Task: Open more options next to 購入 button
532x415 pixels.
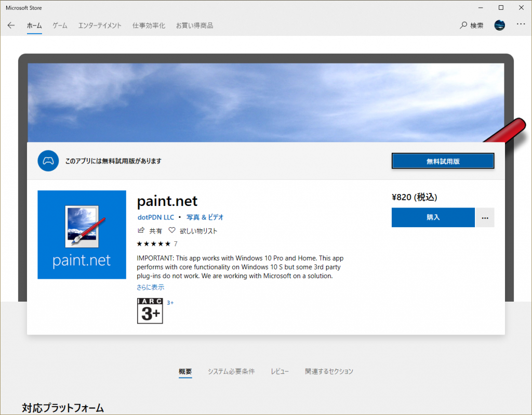Action: 485,217
